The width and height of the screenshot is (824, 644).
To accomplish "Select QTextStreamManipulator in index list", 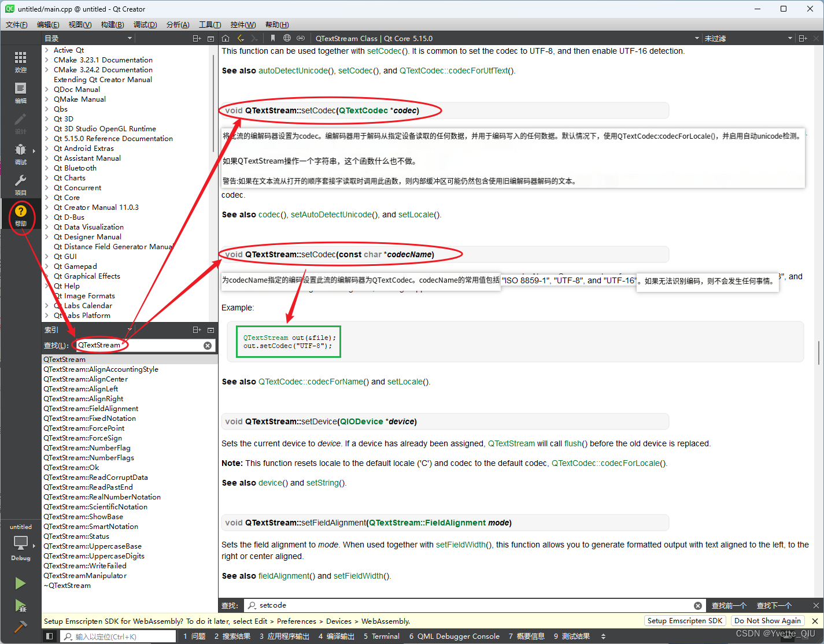I will pos(85,576).
